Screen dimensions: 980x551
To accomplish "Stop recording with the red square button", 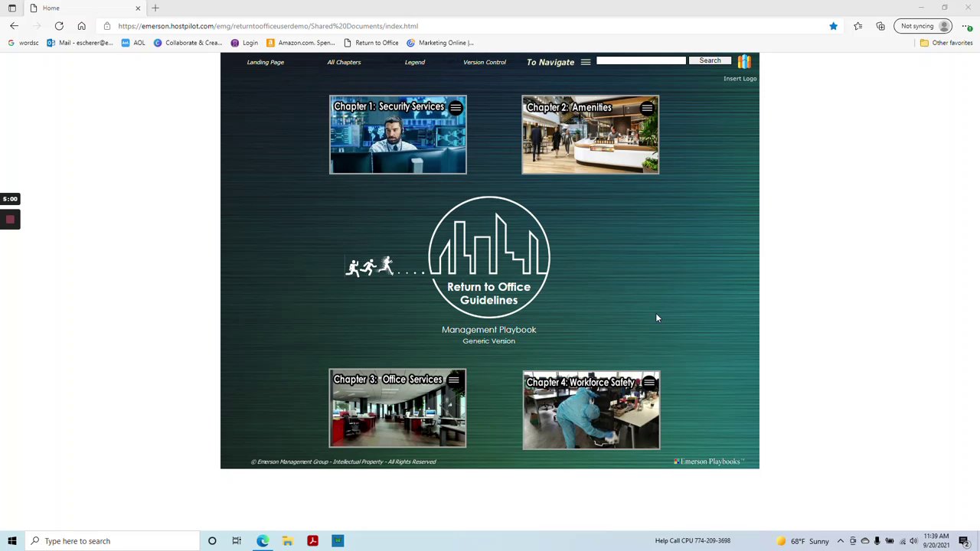I will pos(10,220).
